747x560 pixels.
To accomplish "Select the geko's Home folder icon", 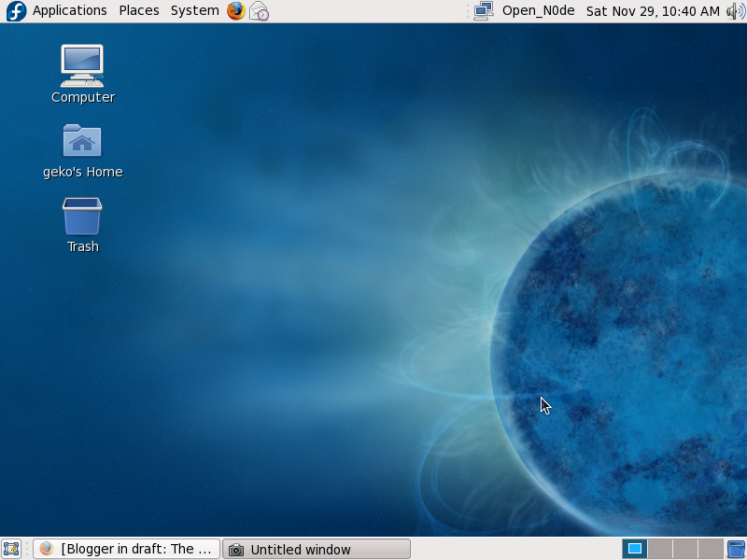I will [x=82, y=140].
